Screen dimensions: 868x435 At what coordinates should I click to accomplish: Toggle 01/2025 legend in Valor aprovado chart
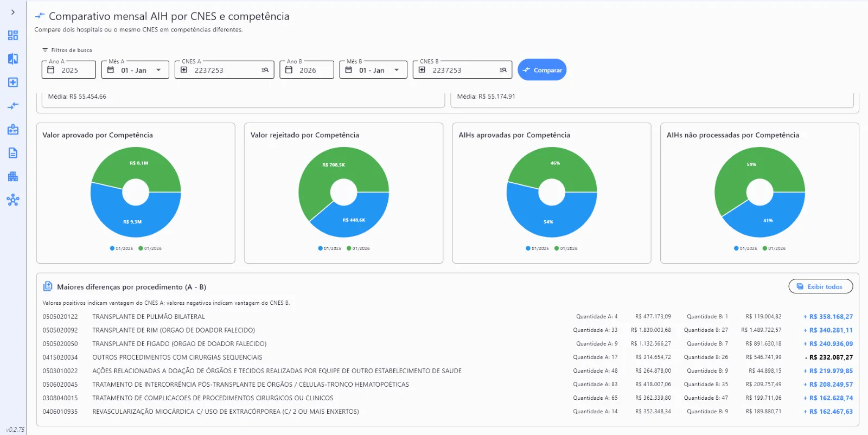click(x=122, y=248)
